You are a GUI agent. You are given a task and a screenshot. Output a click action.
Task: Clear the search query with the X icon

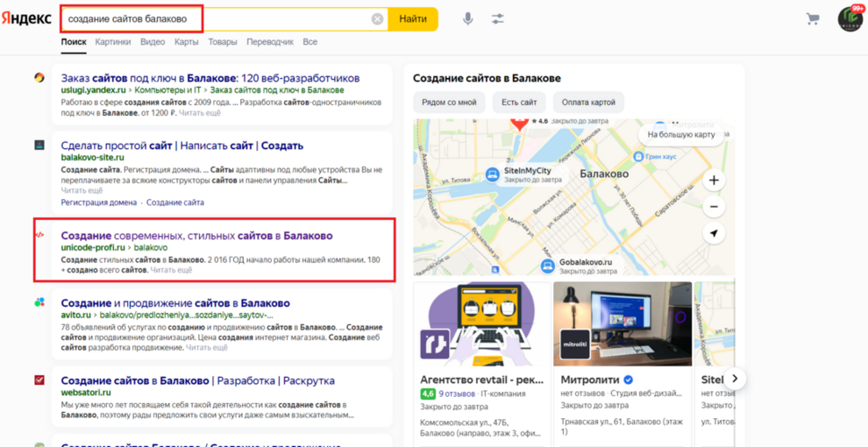click(377, 19)
